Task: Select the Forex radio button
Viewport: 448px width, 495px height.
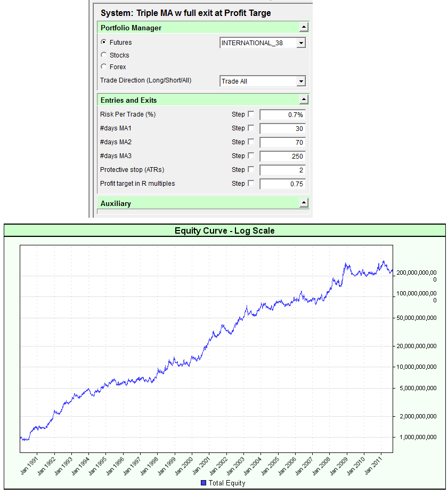Action: [x=103, y=67]
